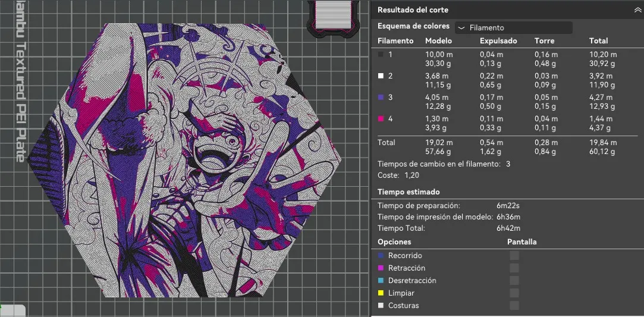Click Tiempos de cambio en el filamento

(x=439, y=164)
